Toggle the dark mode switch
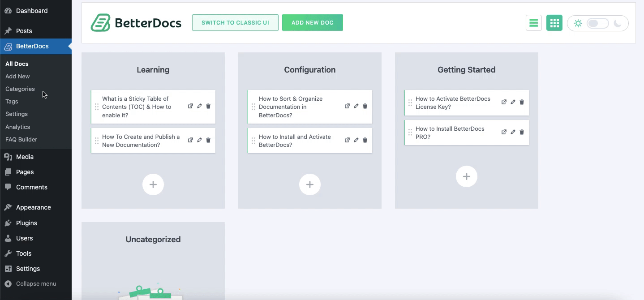 pyautogui.click(x=597, y=23)
